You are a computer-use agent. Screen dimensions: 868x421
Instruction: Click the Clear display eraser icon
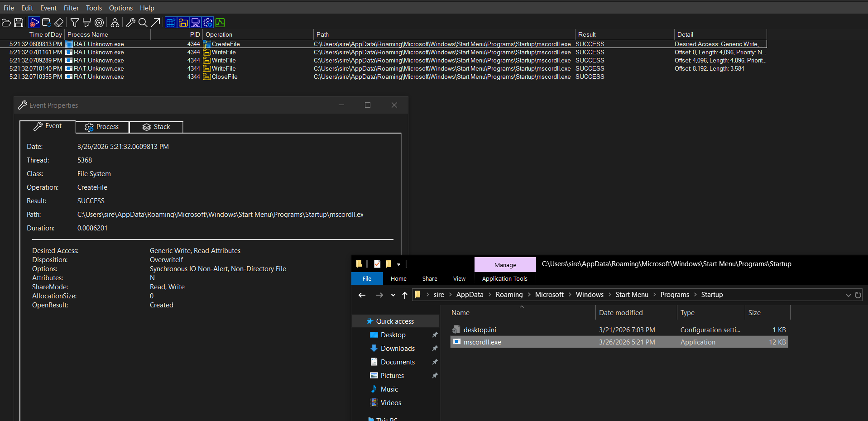(x=59, y=23)
